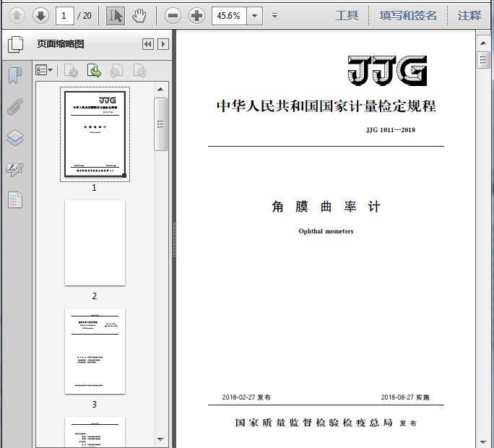Click the / 20 total pages text
This screenshot has height=448, width=494.
click(84, 15)
